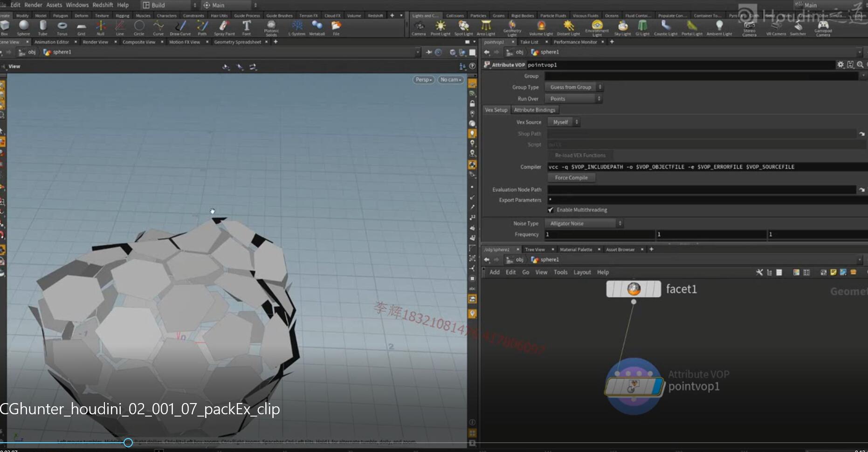The height and width of the screenshot is (452, 868).
Task: Click the Compiler command input field
Action: coord(708,167)
